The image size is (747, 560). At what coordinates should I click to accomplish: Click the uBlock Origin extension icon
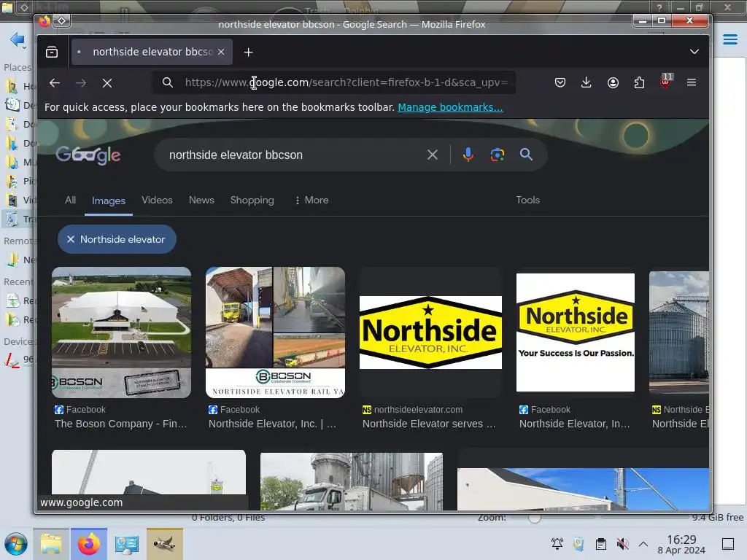[665, 81]
